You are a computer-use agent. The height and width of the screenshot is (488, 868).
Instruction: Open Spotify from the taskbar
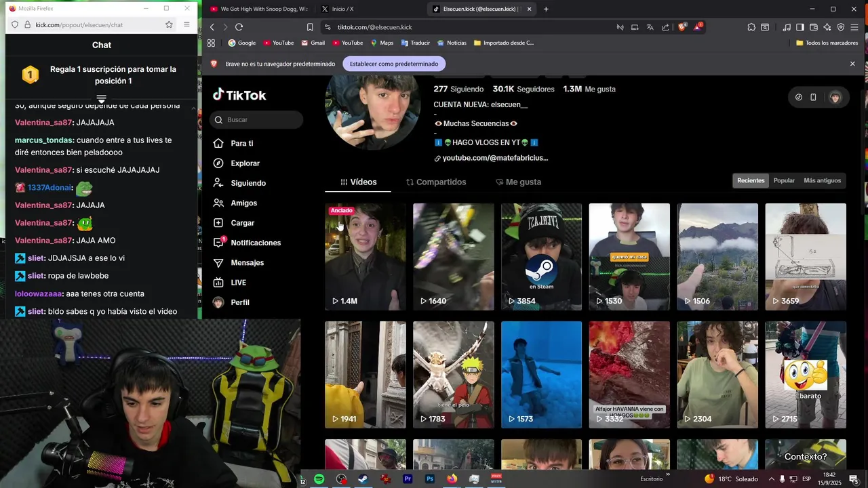pyautogui.click(x=319, y=479)
